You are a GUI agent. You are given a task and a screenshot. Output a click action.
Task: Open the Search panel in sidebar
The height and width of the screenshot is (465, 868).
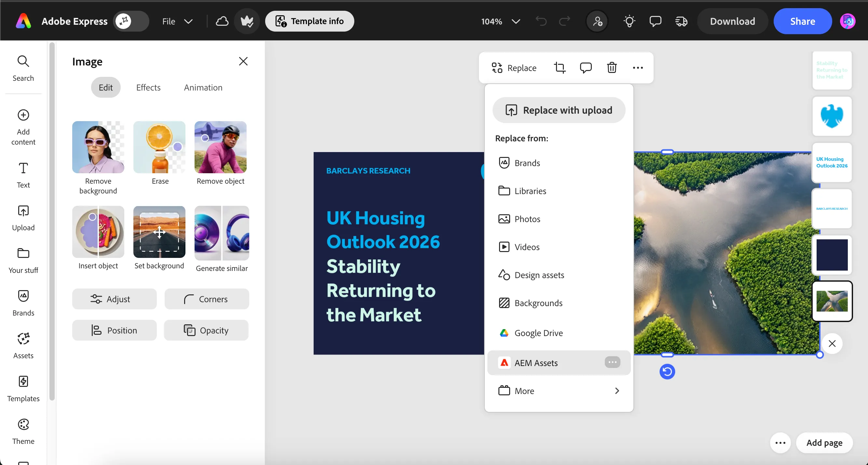(x=23, y=68)
